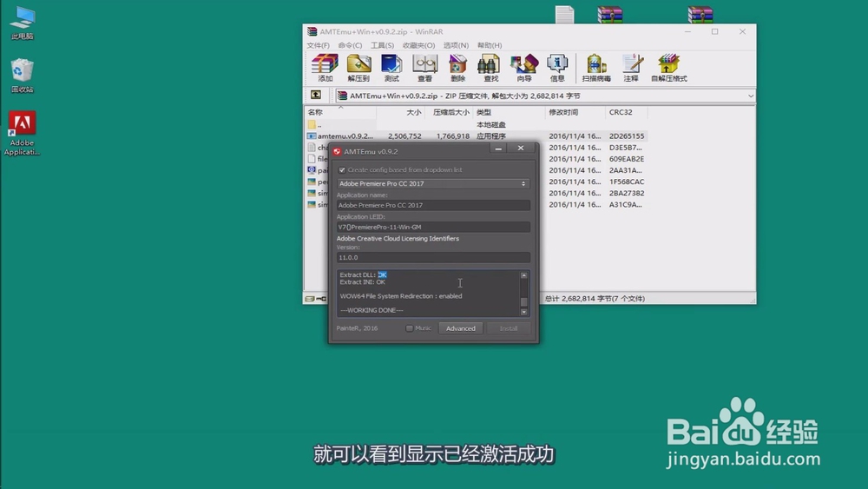Click the SFX (自解压格式) toolbar icon

pos(668,68)
